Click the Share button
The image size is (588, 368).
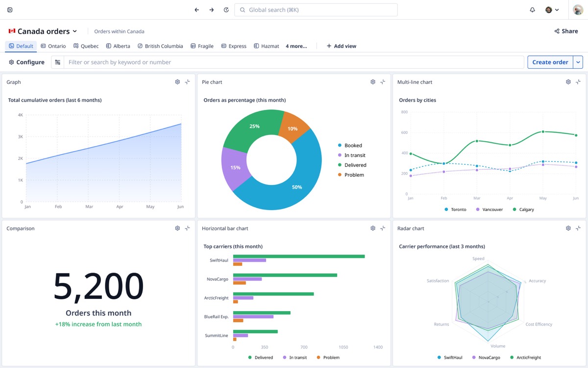point(566,31)
